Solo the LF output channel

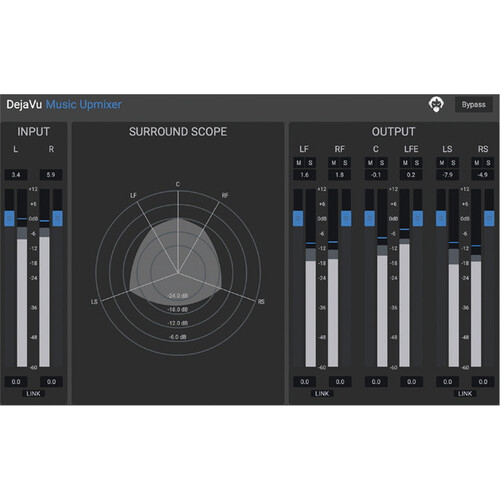310,163
